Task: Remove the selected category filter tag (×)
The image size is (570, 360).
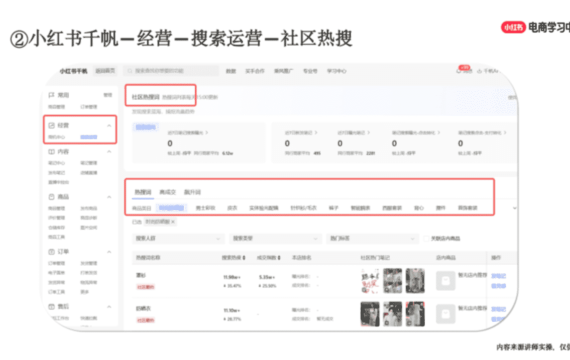Action: coord(173,222)
